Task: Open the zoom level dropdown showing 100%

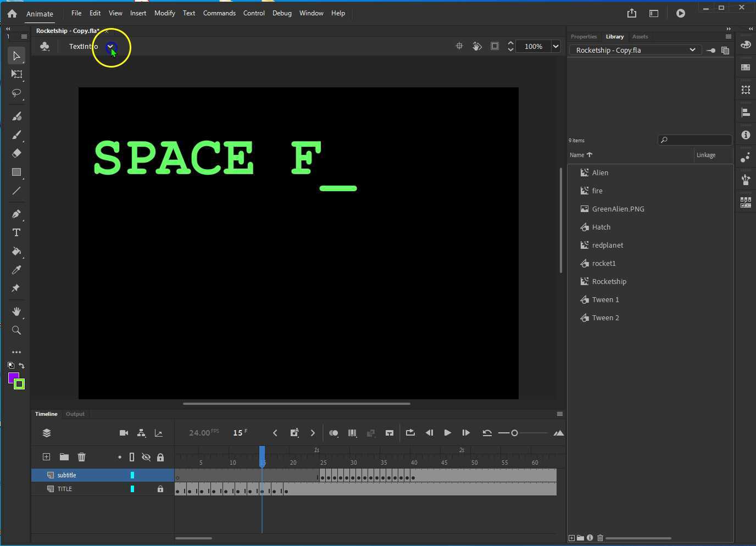Action: [555, 46]
